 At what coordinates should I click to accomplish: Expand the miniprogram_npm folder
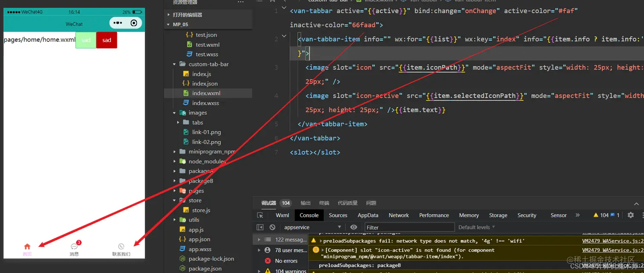pyautogui.click(x=174, y=152)
